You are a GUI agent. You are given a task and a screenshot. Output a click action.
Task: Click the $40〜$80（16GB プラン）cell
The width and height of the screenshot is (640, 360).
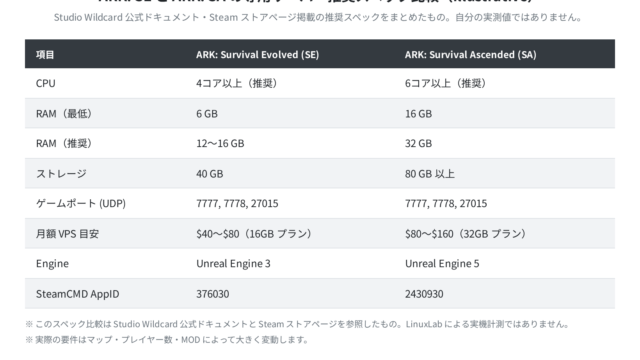255,233
